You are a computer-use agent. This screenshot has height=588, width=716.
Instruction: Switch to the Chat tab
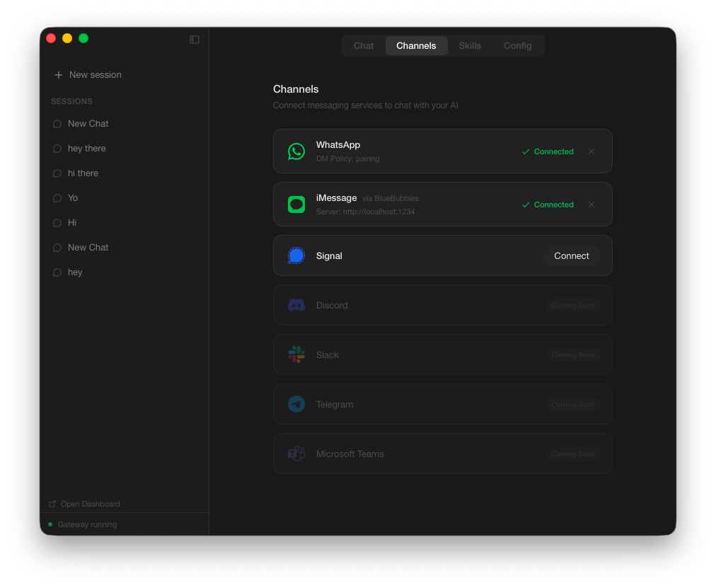click(x=363, y=45)
